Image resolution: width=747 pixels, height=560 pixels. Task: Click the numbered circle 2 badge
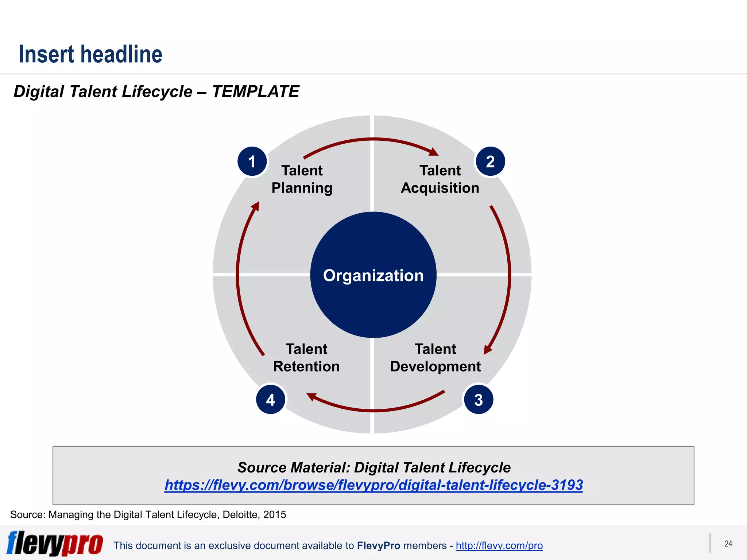[x=490, y=162]
